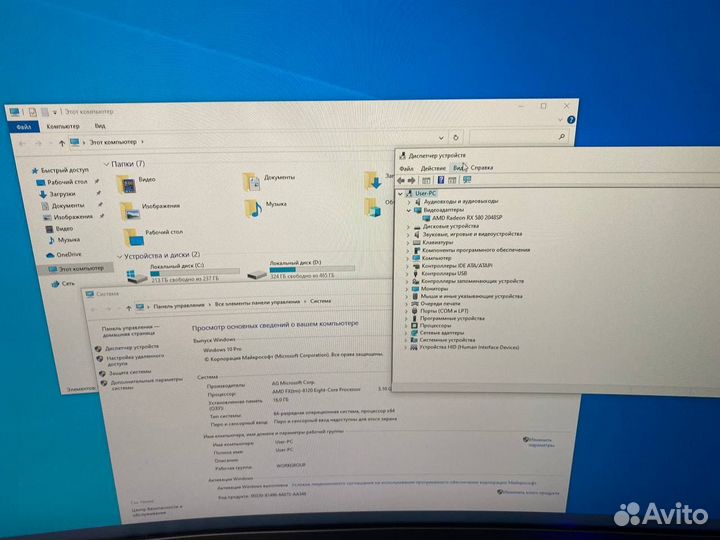Open the Рабочий стол folder in main pane
Viewport: 720px width, 540px height.
(x=132, y=236)
